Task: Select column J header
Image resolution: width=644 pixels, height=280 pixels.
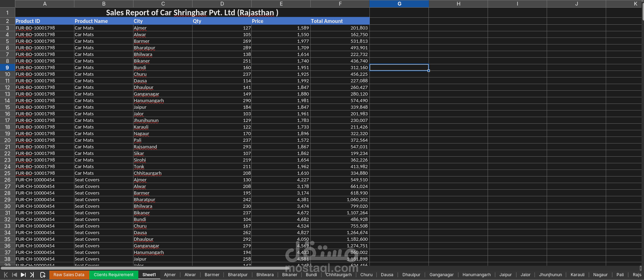Action: click(577, 4)
